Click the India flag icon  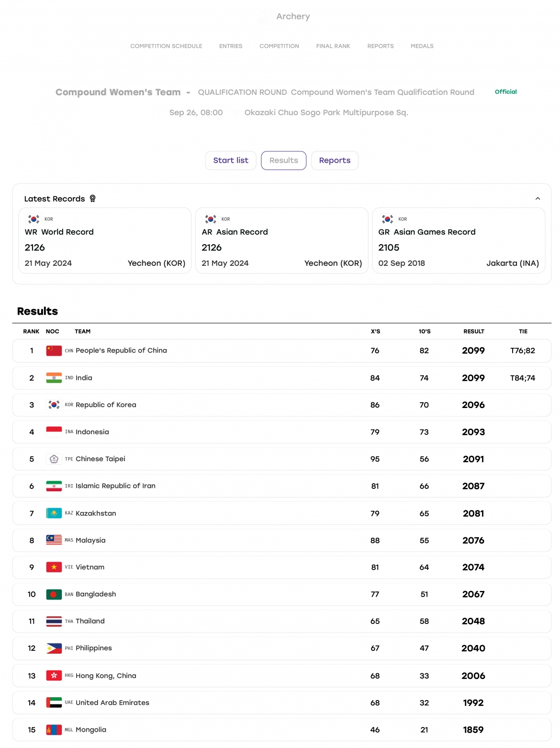pyautogui.click(x=54, y=378)
